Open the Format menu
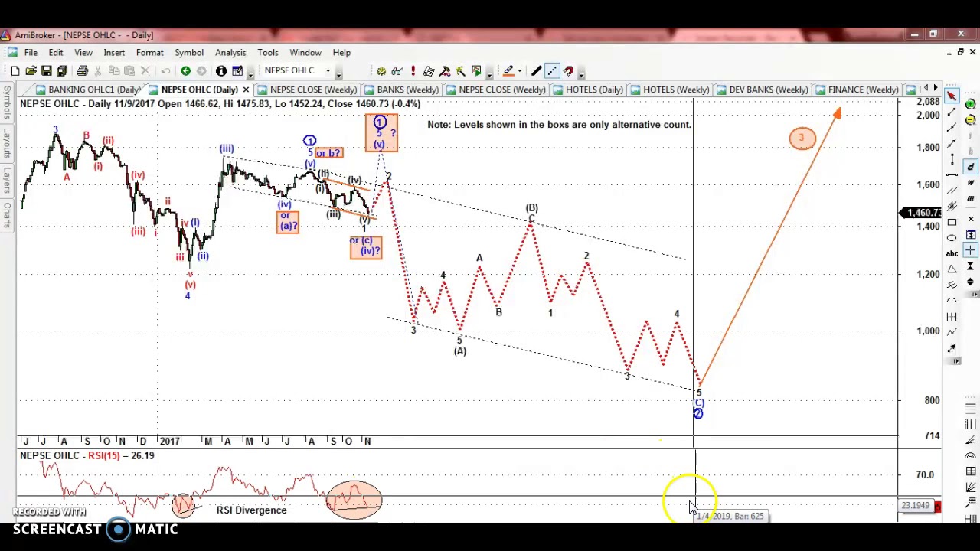 point(150,52)
